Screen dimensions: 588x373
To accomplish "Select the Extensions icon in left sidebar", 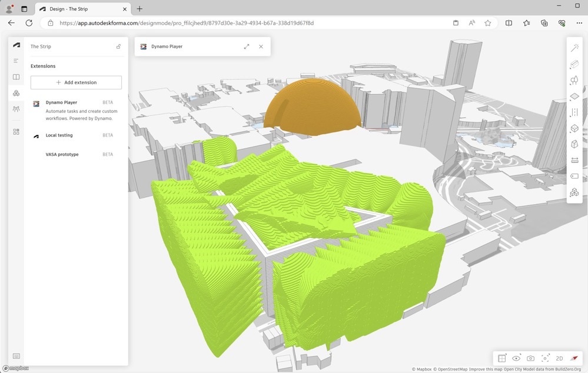I will [x=16, y=93].
